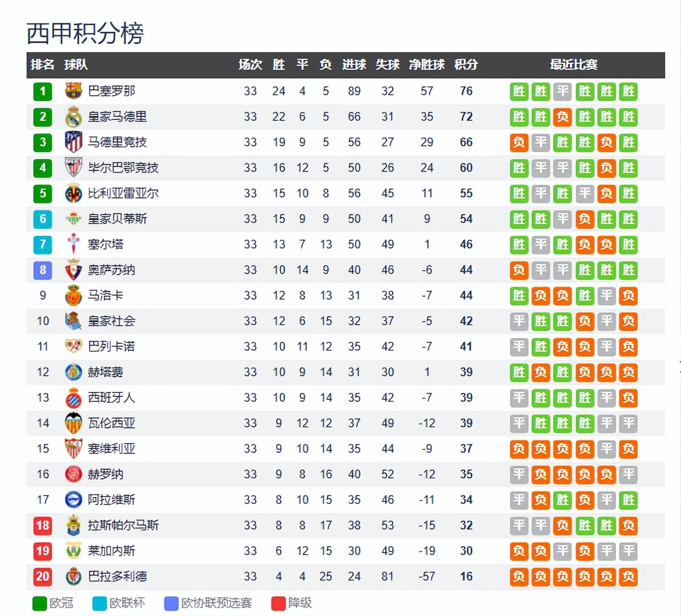681x616 pixels.
Task: Click the Valencia bat crest
Action: click(x=73, y=423)
